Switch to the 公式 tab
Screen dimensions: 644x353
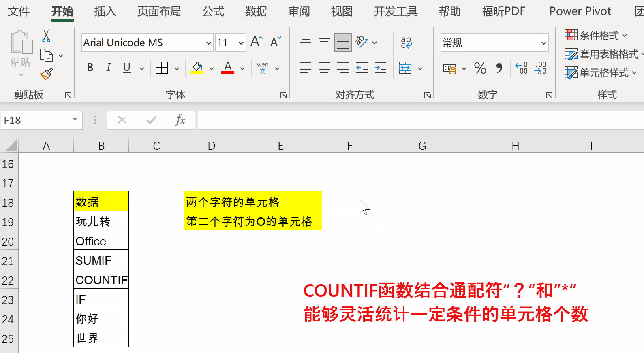(x=213, y=11)
